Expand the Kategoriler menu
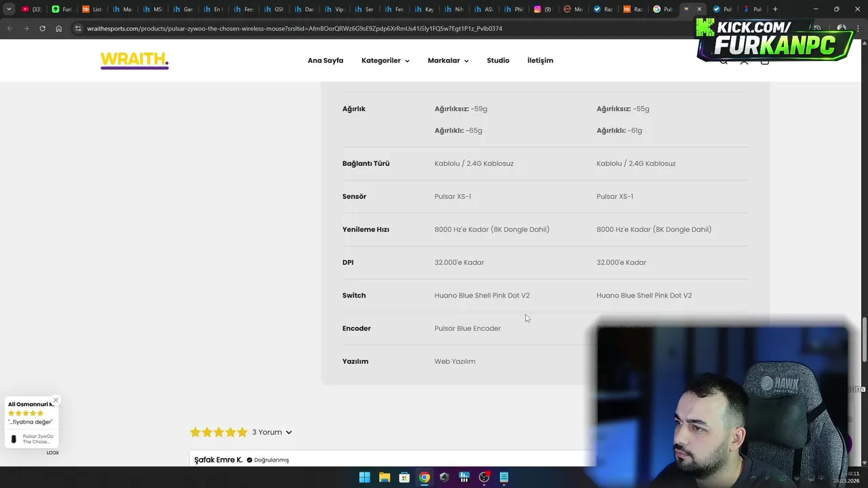 tap(385, 60)
